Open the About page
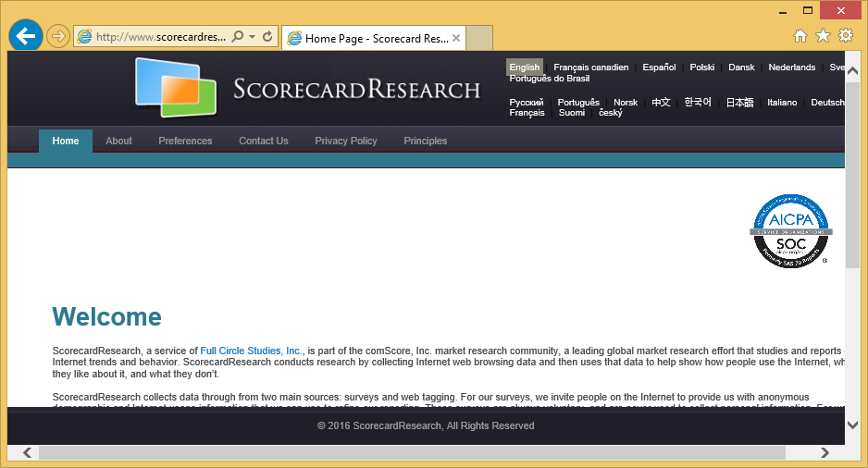Viewport: 868px width, 468px height. pyautogui.click(x=118, y=141)
